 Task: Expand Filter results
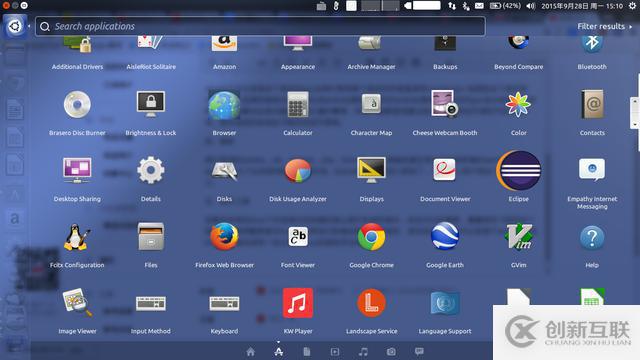[604, 27]
